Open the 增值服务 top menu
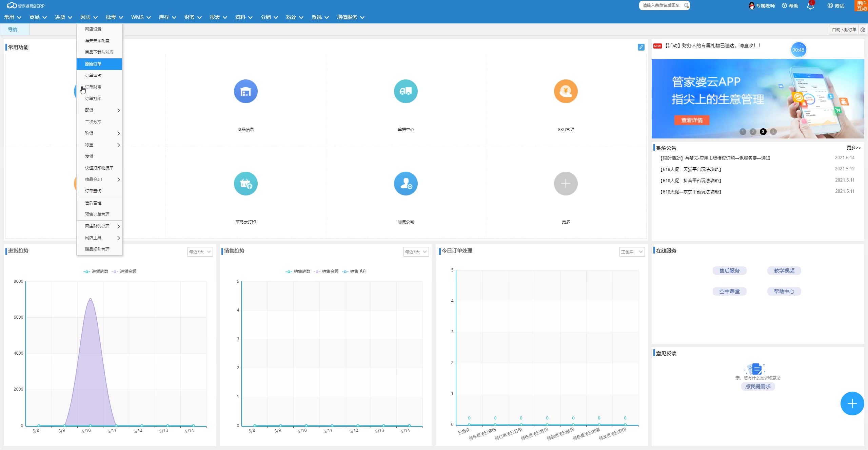Viewport: 868px width, 450px height. [x=351, y=17]
